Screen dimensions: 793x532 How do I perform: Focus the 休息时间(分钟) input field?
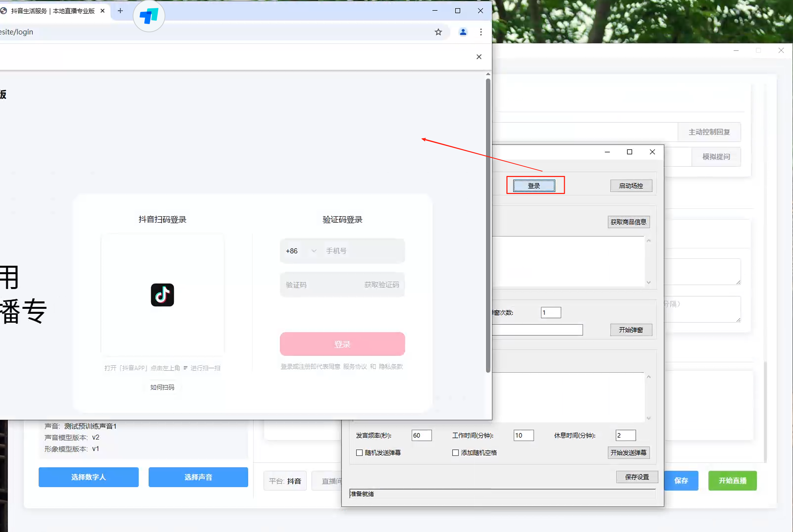pos(625,436)
